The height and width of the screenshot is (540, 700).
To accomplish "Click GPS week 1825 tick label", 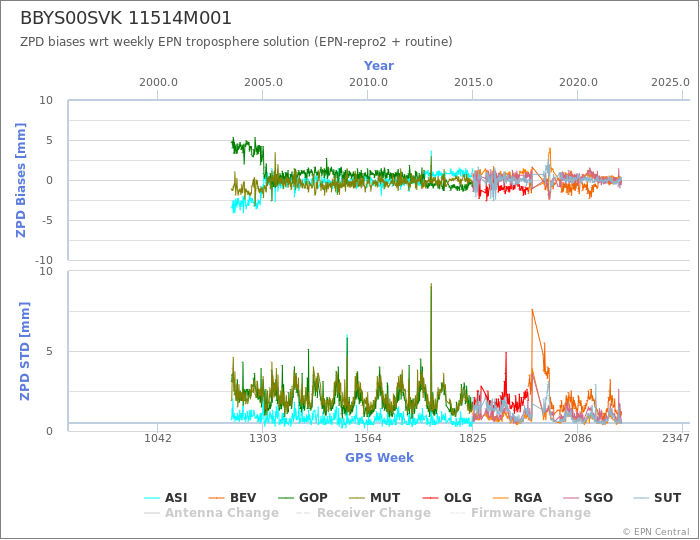I will 473,438.
